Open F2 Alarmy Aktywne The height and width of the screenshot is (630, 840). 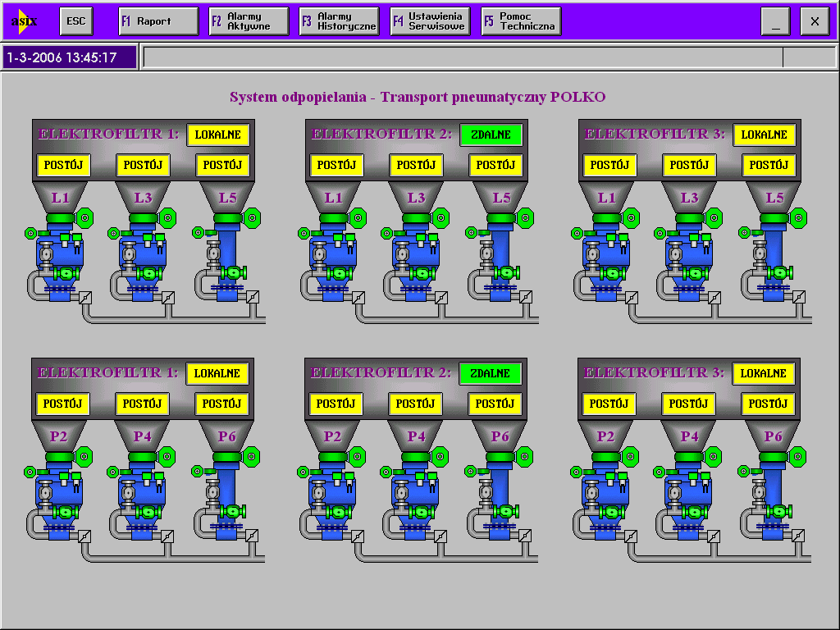click(249, 21)
